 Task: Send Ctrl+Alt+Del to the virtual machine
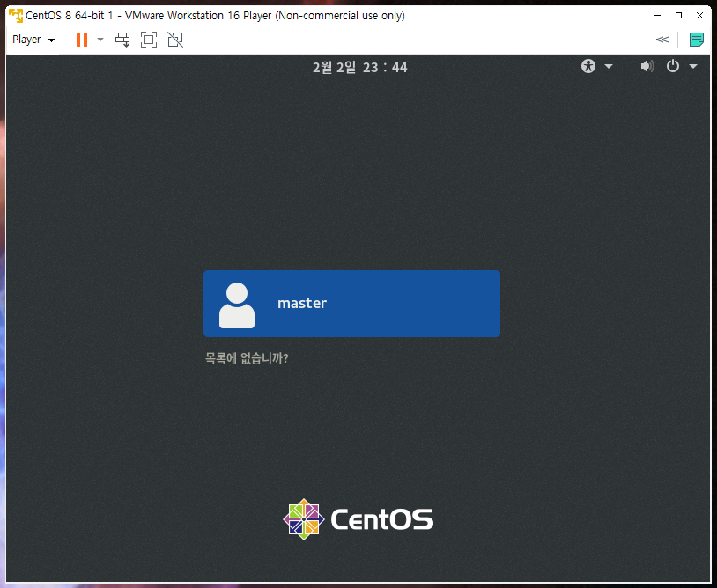click(x=122, y=40)
